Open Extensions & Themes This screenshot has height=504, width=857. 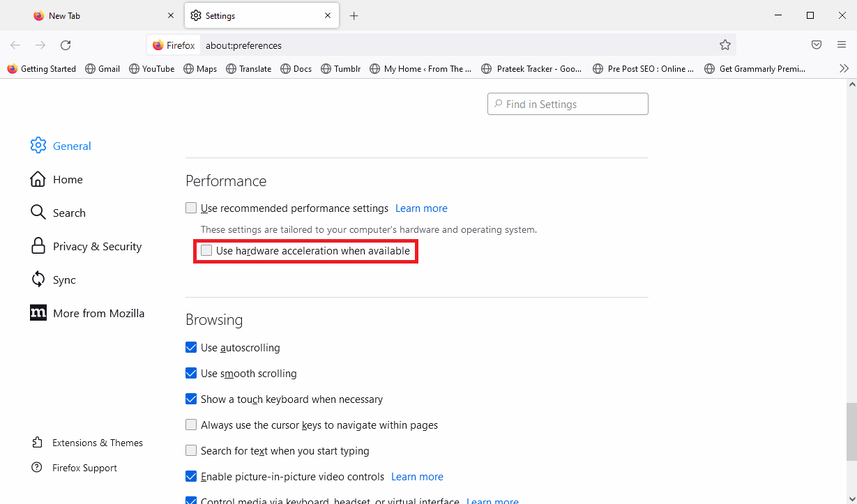click(98, 442)
